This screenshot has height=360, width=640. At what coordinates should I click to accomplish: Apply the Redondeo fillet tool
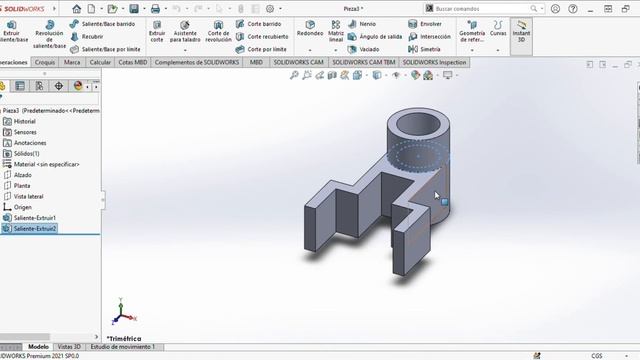310,29
